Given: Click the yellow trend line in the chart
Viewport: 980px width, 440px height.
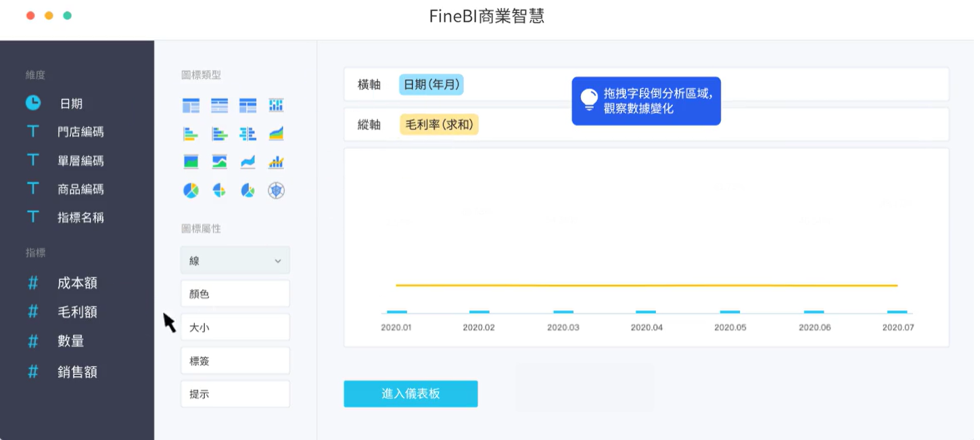Looking at the screenshot, I should [x=647, y=286].
